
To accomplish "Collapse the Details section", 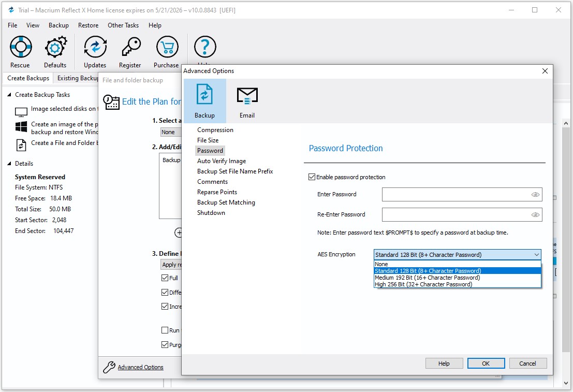I will point(9,164).
